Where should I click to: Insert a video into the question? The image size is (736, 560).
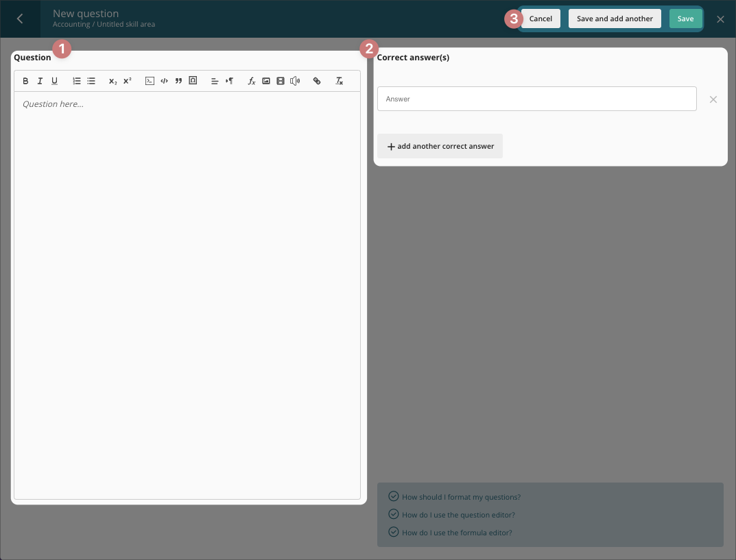(281, 81)
